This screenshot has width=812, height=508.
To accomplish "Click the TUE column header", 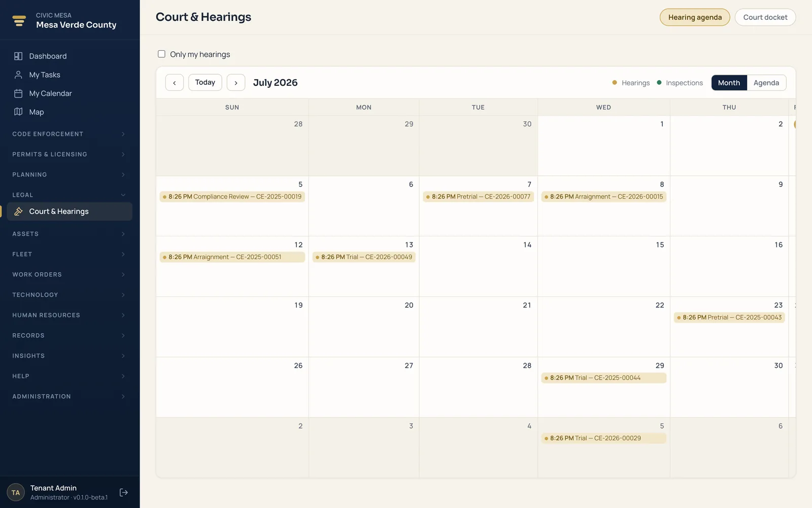I will pyautogui.click(x=478, y=107).
